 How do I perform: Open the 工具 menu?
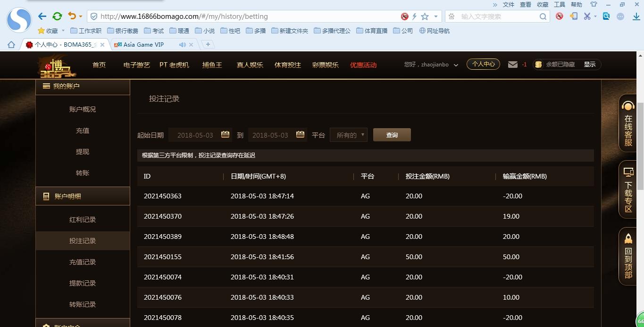coord(560,4)
